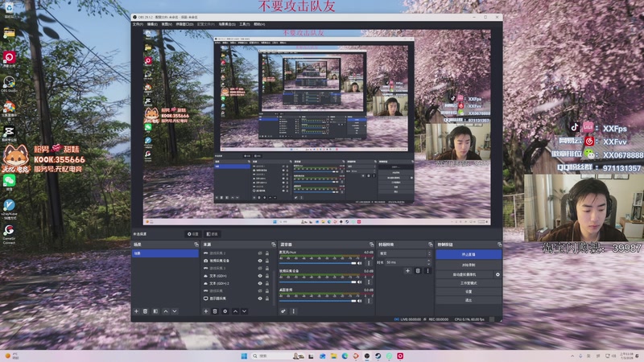
Task: Remove scene transition with trash icon
Action: [x=418, y=271]
